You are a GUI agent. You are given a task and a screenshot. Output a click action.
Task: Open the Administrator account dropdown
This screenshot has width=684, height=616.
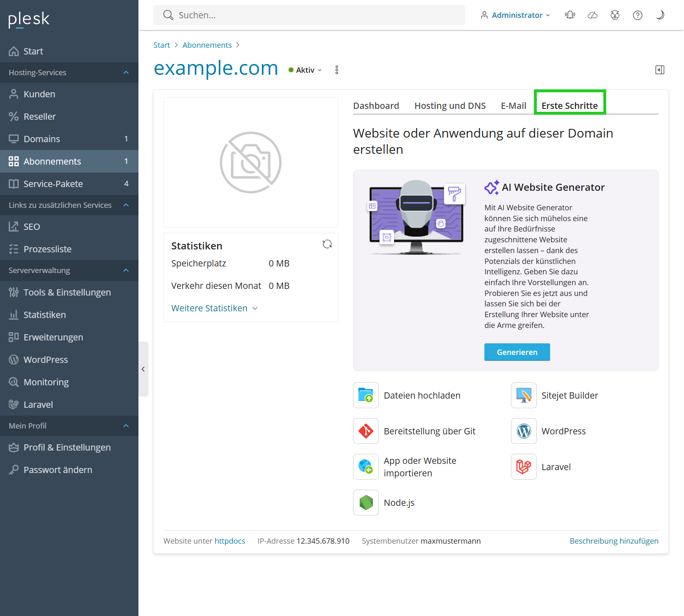(x=516, y=15)
